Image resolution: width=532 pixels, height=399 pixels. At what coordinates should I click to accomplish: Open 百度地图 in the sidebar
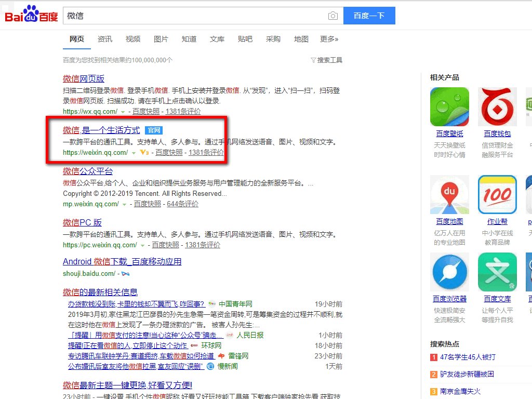(x=449, y=221)
